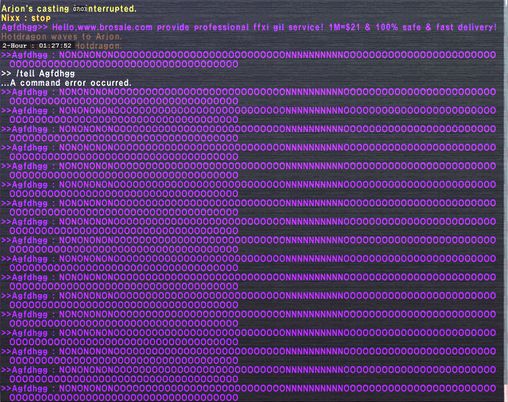Screen dimensions: 508x402
Task: Select Agfdhgg tell directly below command error
Action: [x=248, y=96]
